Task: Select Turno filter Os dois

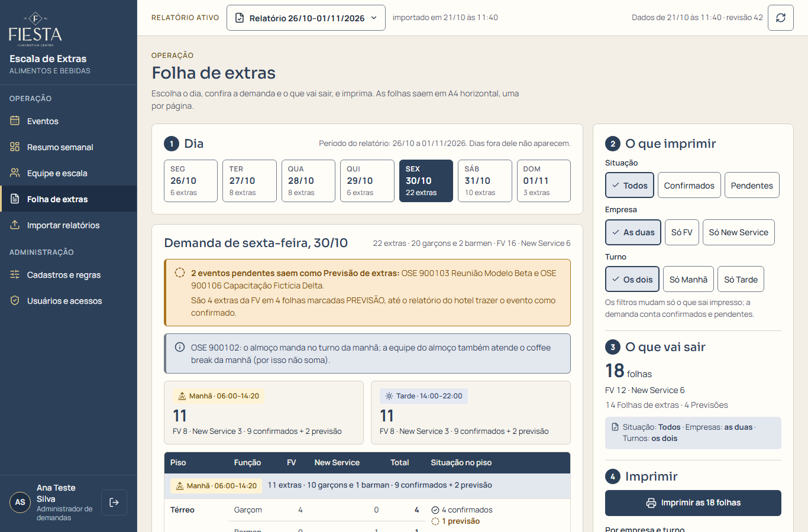Action: pyautogui.click(x=632, y=279)
